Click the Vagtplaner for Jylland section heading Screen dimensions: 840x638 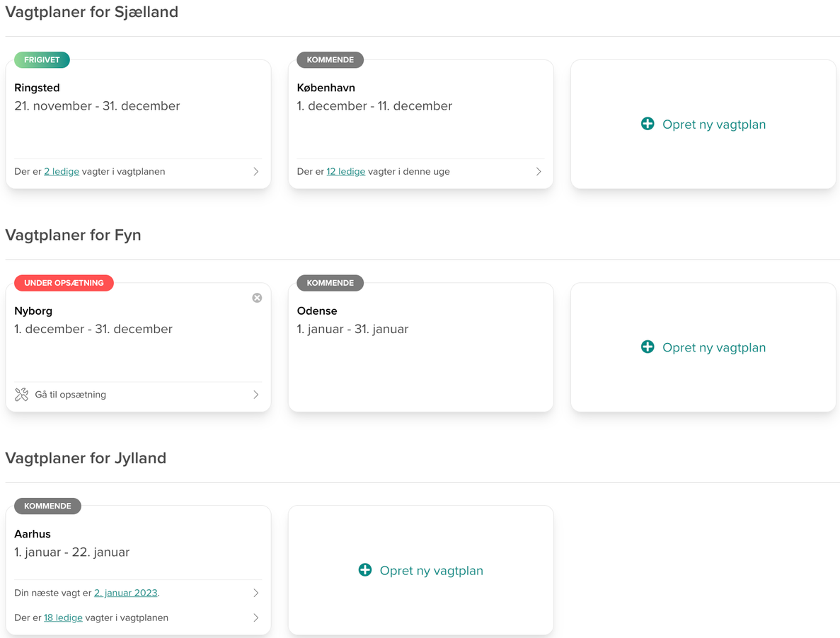pos(86,458)
